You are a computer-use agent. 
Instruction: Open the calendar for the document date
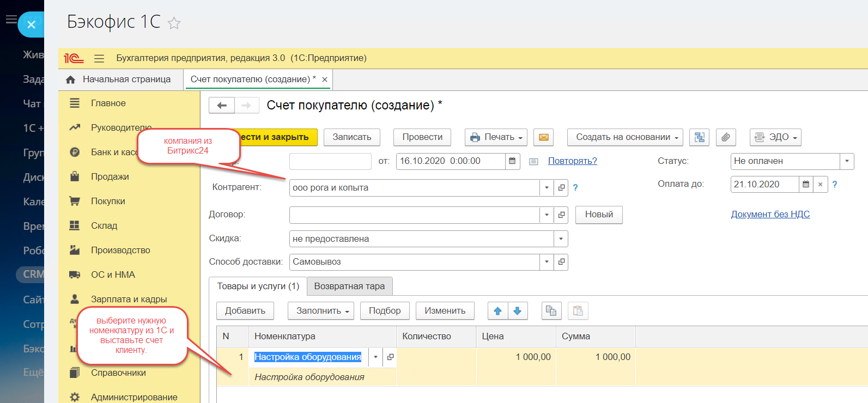512,161
